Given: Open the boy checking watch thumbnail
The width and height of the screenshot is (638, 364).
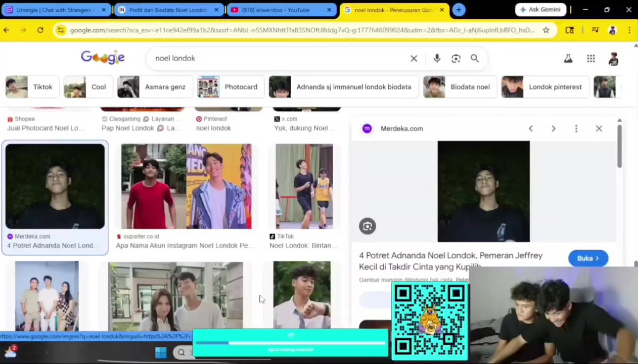Looking at the screenshot, I should (x=302, y=296).
